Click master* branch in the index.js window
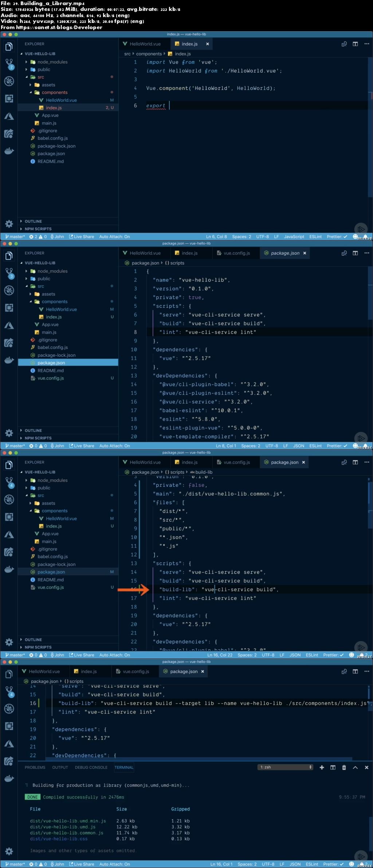The width and height of the screenshot is (373, 868). (x=15, y=236)
